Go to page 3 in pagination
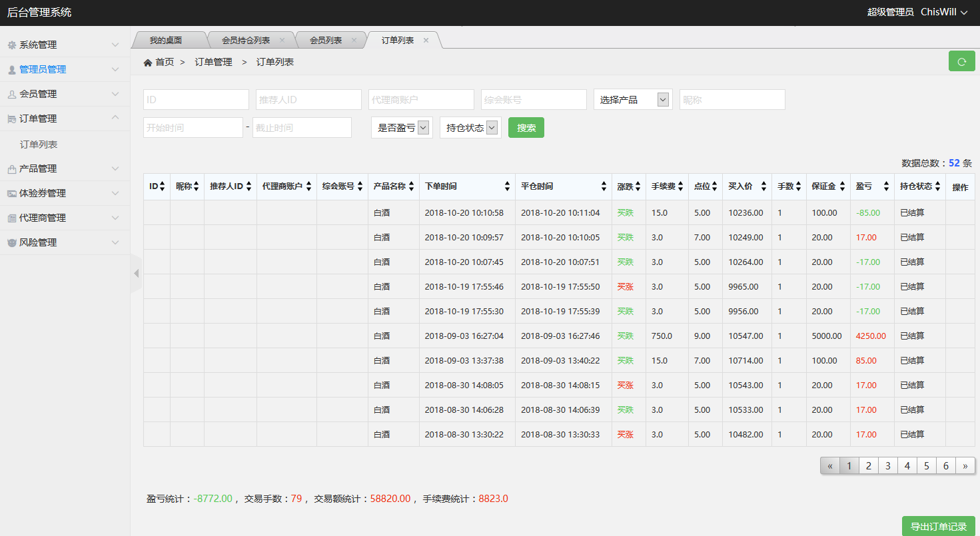The image size is (980, 536). point(887,466)
